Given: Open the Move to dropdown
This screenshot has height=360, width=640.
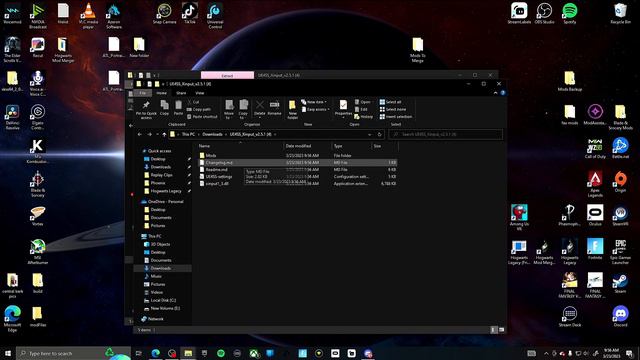Looking at the screenshot, I should [x=229, y=110].
